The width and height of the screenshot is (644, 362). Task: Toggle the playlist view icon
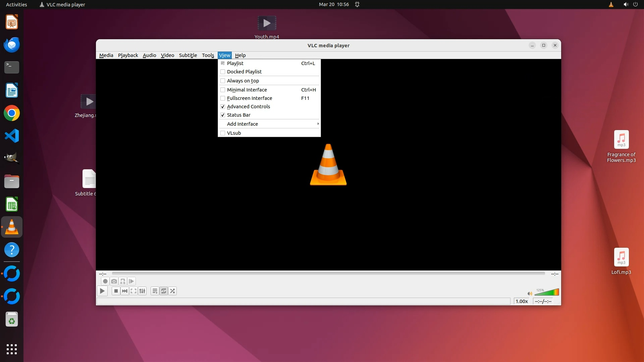(x=155, y=291)
